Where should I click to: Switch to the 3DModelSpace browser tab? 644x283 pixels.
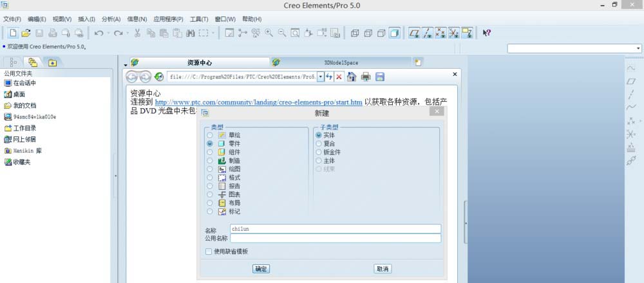[341, 63]
